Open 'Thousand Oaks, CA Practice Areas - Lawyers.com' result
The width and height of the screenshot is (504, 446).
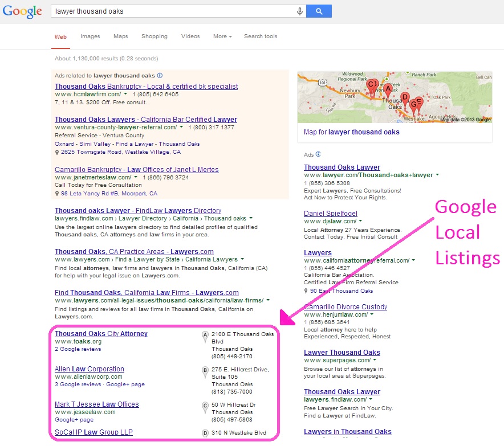coord(134,252)
